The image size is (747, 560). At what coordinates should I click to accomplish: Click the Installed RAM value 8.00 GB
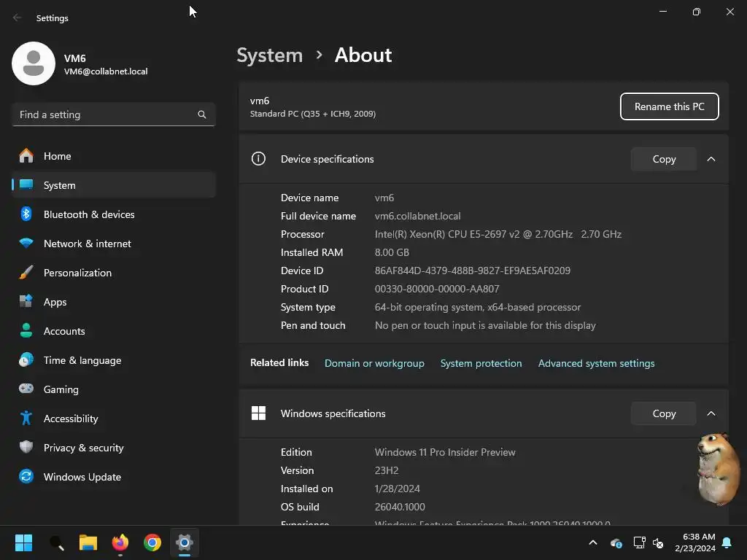[x=392, y=252]
